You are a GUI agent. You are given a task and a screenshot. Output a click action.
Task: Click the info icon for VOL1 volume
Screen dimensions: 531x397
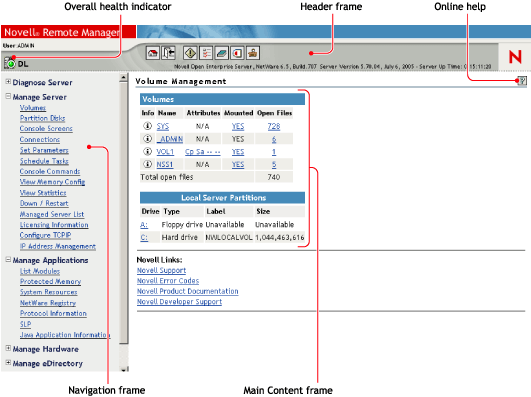click(147, 151)
